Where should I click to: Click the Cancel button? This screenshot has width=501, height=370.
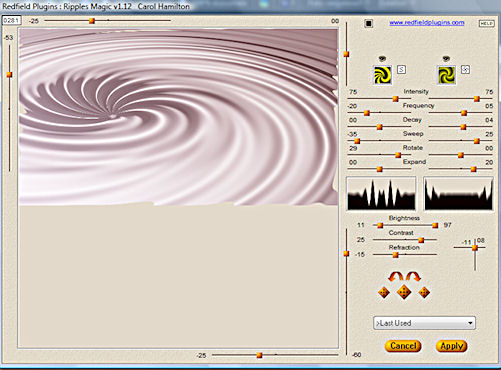(403, 346)
